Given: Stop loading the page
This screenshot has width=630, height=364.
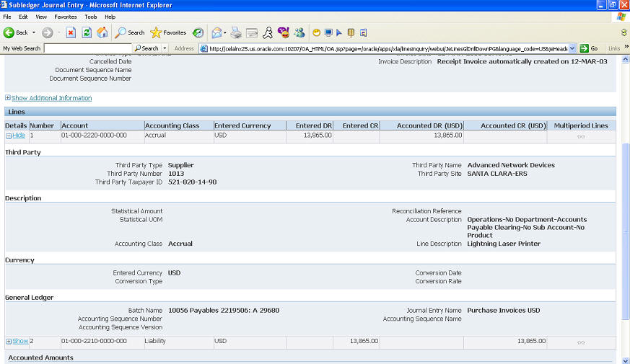Looking at the screenshot, I should (71, 32).
